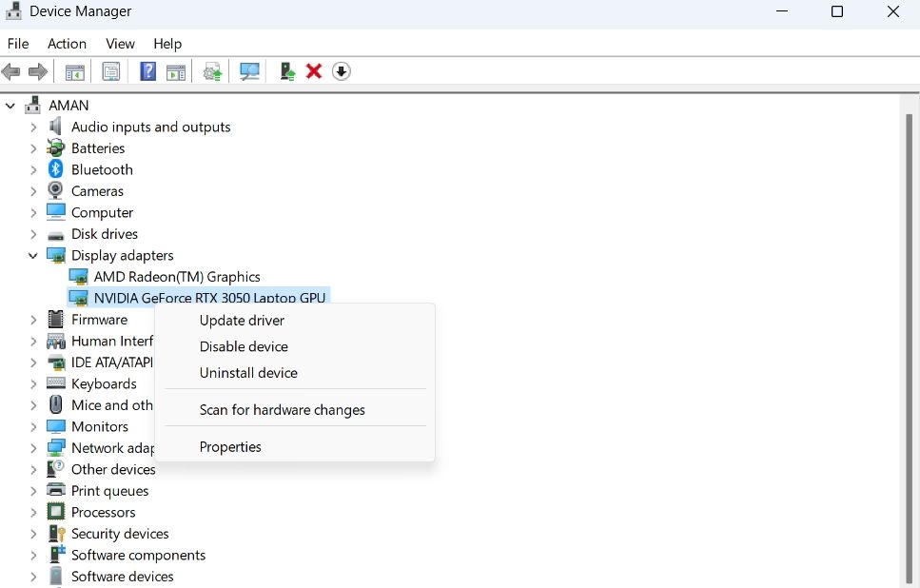Select the AMD Radeon(TM) Graphics device
Screen dimensions: 920x588
click(x=177, y=276)
